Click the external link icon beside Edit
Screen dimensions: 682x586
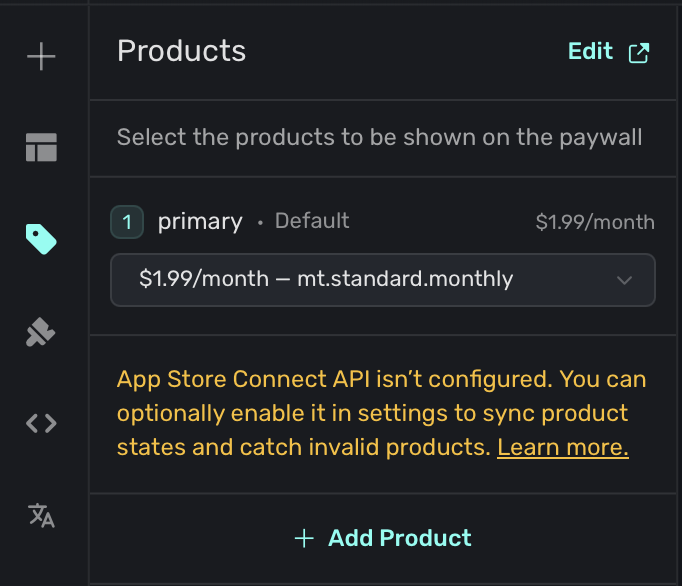pyautogui.click(x=638, y=53)
